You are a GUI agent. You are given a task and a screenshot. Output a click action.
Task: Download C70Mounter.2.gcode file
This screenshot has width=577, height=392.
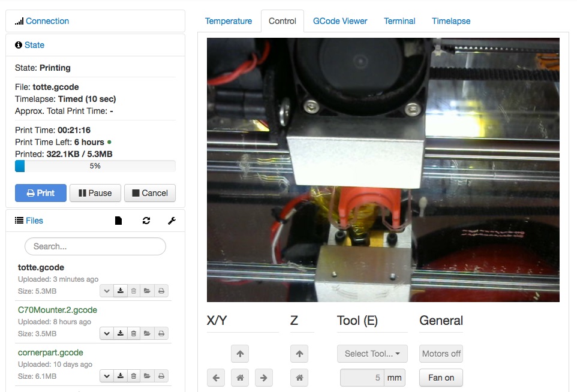[x=121, y=333]
